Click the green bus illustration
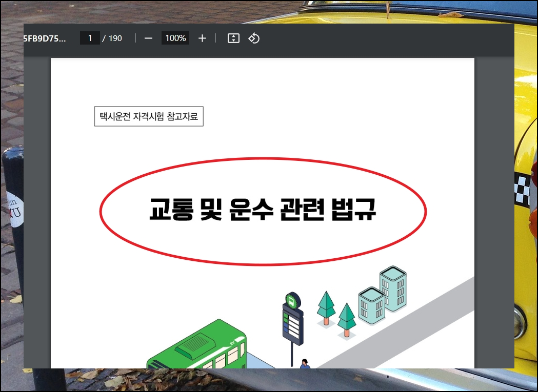This screenshot has width=538, height=392. click(197, 345)
